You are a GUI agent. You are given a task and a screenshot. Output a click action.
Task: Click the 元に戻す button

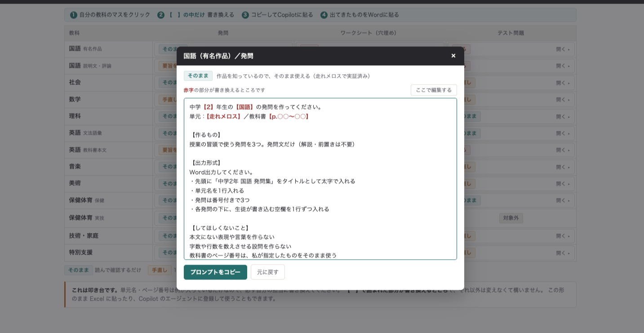pyautogui.click(x=268, y=272)
